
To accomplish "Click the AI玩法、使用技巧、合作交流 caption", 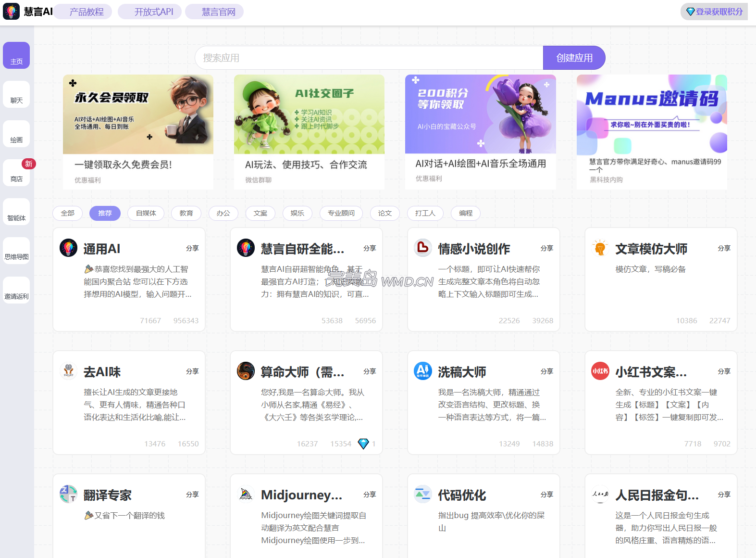I will pos(306,165).
